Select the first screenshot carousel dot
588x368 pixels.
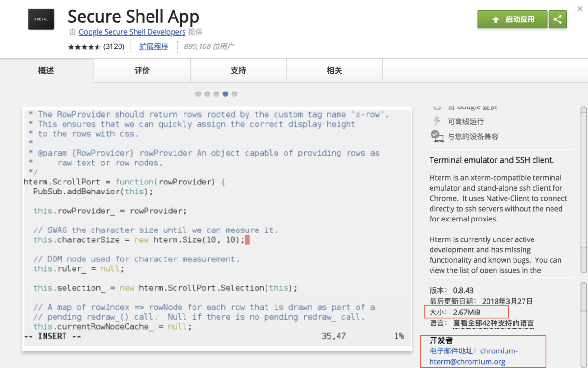(x=198, y=94)
